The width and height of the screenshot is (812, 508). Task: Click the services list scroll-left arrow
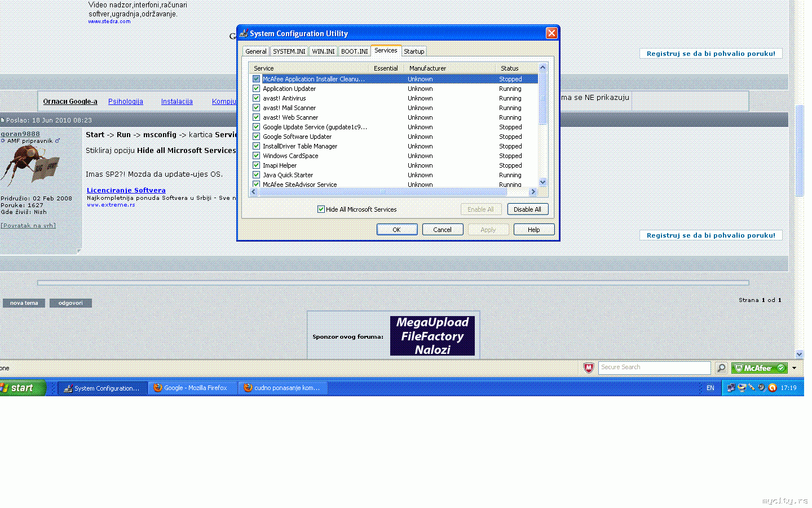click(253, 192)
